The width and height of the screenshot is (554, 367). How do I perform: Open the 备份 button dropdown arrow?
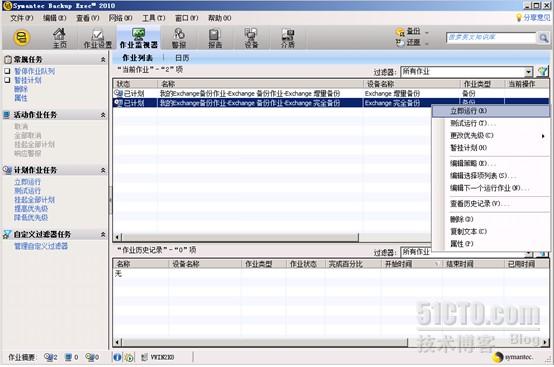point(427,32)
